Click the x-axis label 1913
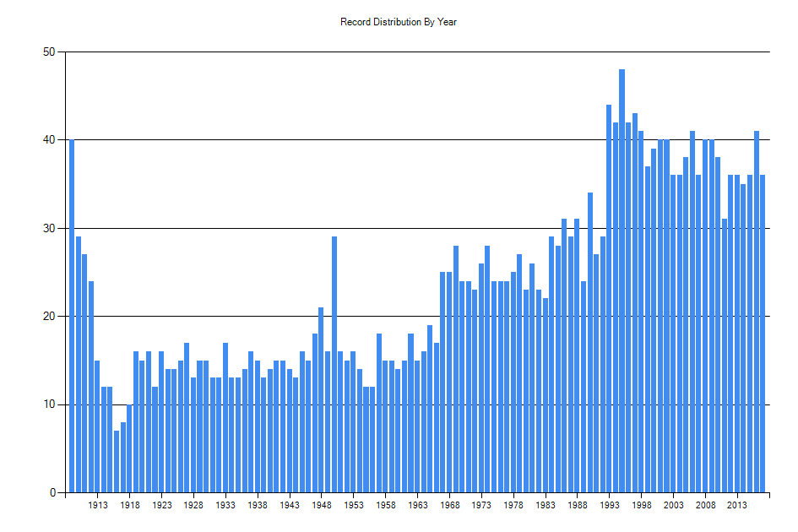Viewport: 798px width, 532px height. tap(98, 505)
